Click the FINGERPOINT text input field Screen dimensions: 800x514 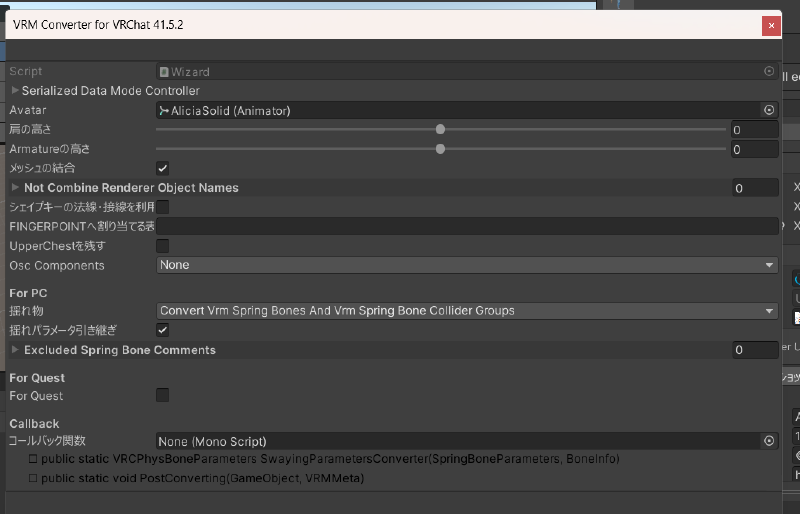(467, 226)
